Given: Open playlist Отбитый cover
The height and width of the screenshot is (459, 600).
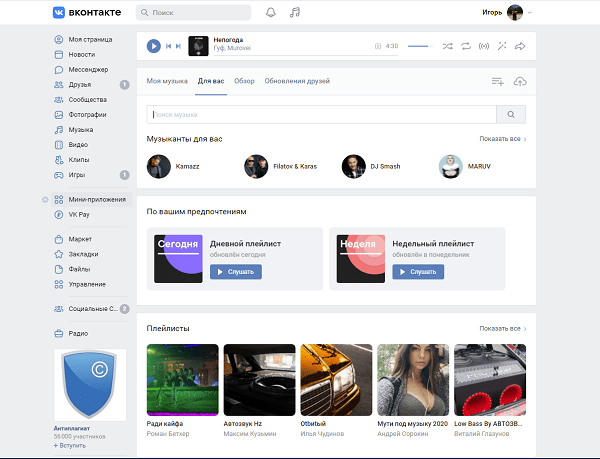Looking at the screenshot, I should pyautogui.click(x=336, y=380).
